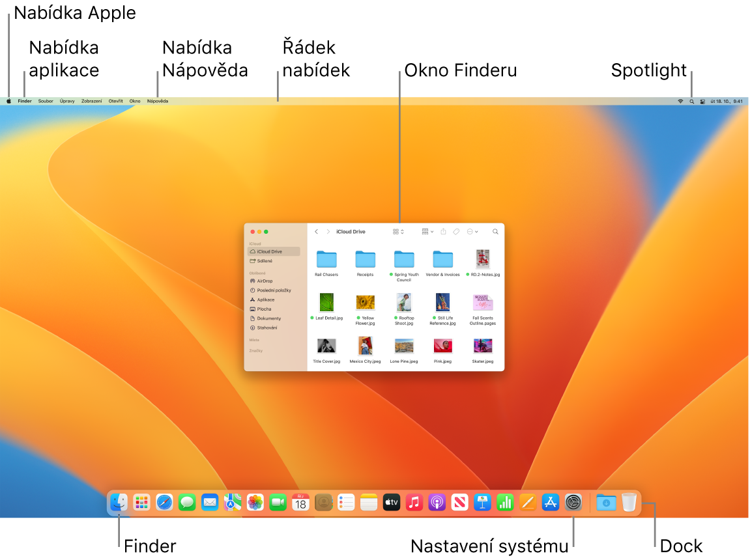Screen dimensions: 750x560
Task: Open the Downloads folder stack in Dock
Action: (x=606, y=502)
